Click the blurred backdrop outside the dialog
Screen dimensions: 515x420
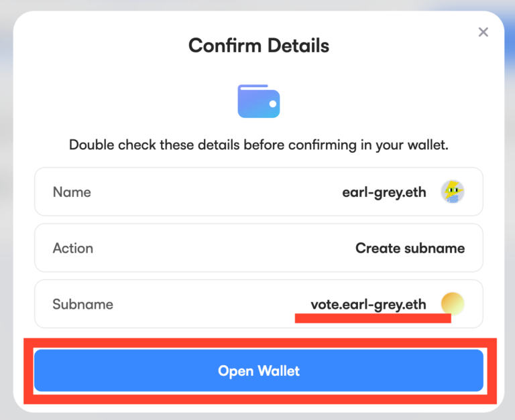coord(5,201)
